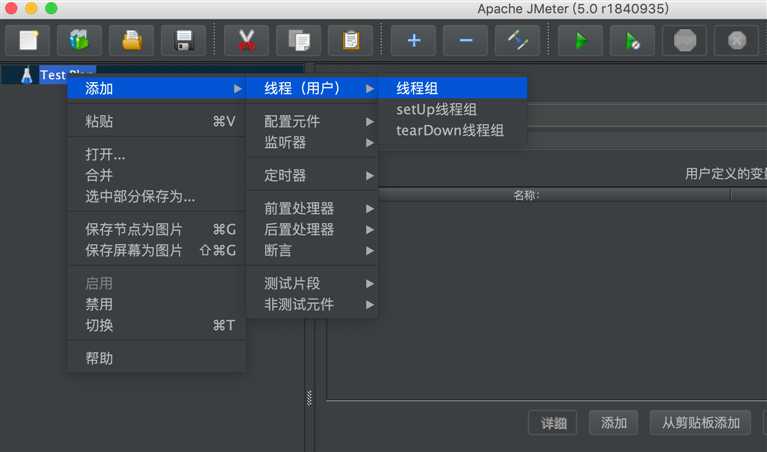Choose 帮助 from the context menu
Screen dimensions: 767x452
[156, 359]
